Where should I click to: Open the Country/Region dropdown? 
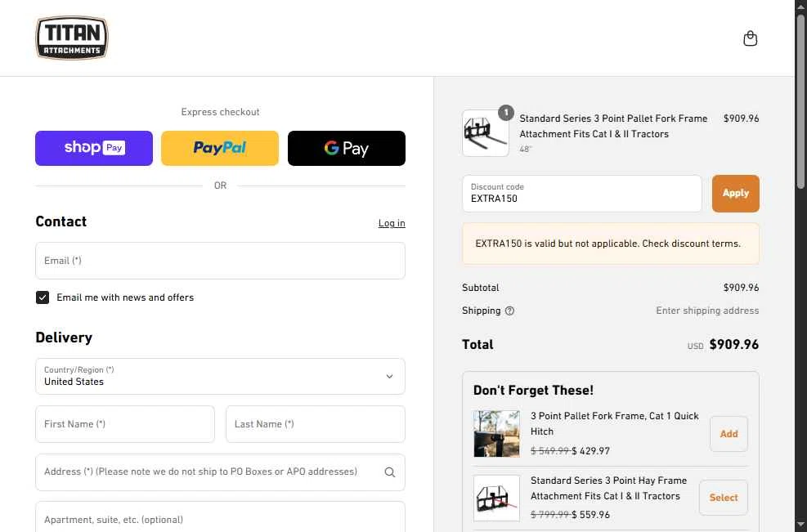click(x=220, y=377)
